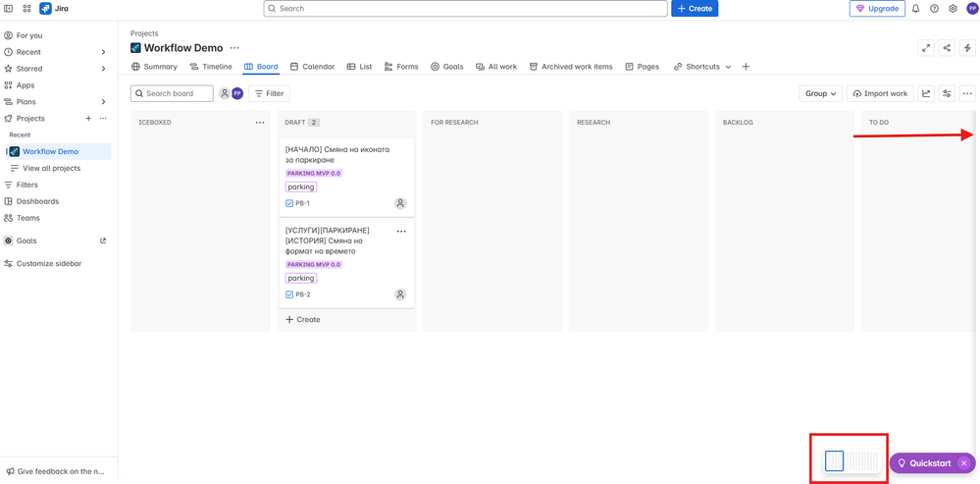Viewport: 980px width, 484px height.
Task: Click Give feedback on the new navigation
Action: 56,471
